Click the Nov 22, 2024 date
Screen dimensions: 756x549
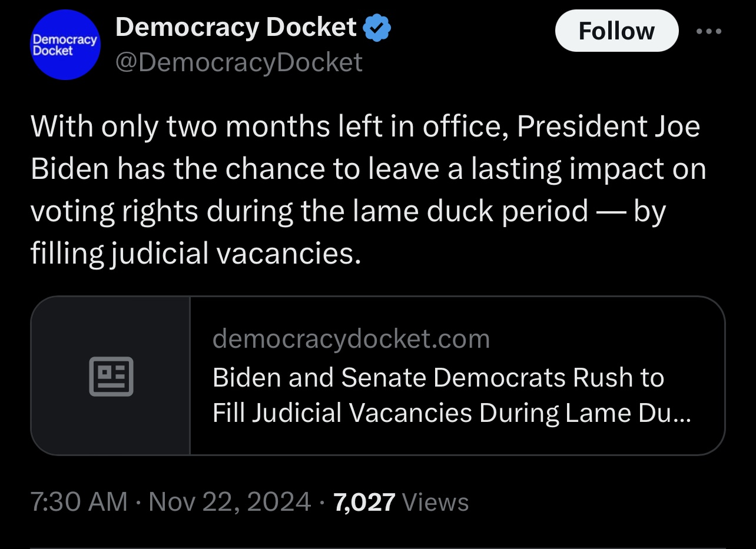230,502
